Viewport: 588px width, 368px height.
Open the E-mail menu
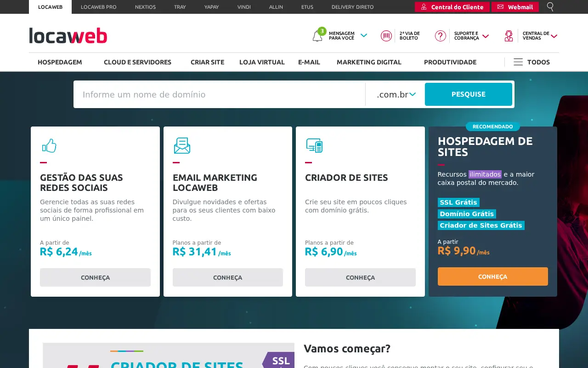309,62
